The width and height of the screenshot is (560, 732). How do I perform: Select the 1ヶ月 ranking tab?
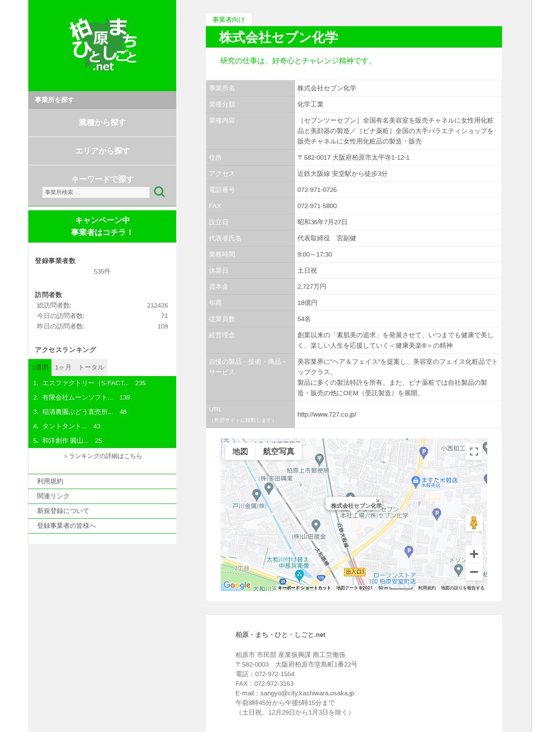tap(63, 367)
